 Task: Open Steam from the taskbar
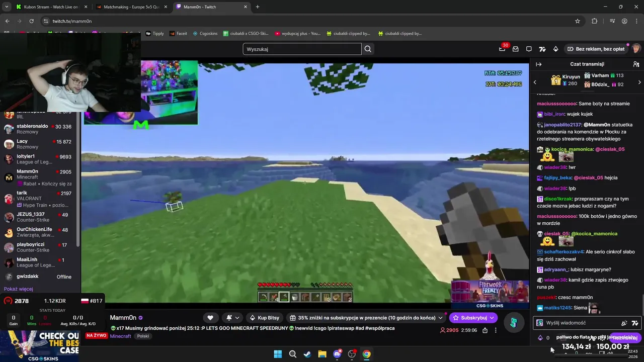click(x=307, y=354)
